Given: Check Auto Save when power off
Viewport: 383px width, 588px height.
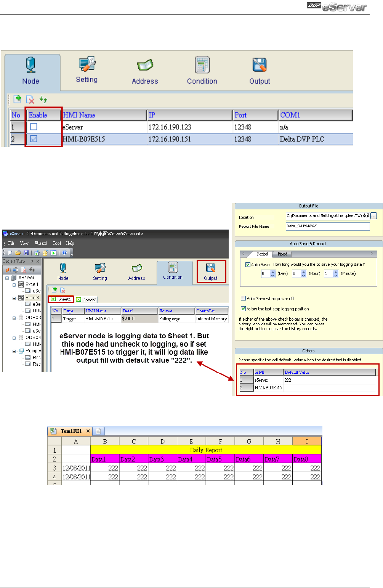Looking at the screenshot, I should point(243,299).
